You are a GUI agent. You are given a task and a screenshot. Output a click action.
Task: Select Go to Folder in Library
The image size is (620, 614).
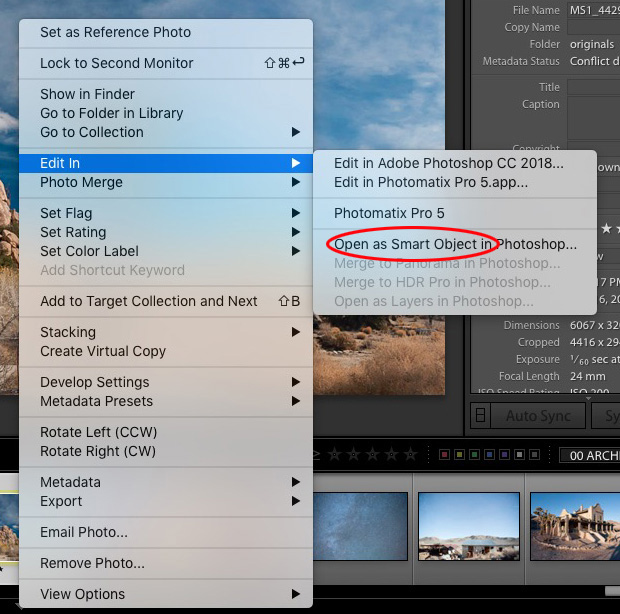click(166, 113)
